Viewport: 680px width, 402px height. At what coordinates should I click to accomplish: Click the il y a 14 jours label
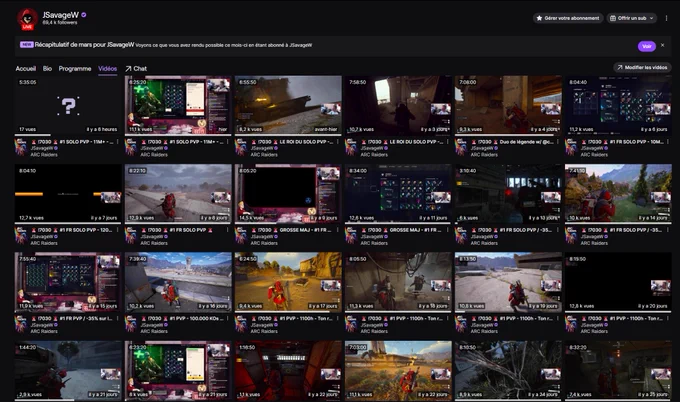point(653,218)
